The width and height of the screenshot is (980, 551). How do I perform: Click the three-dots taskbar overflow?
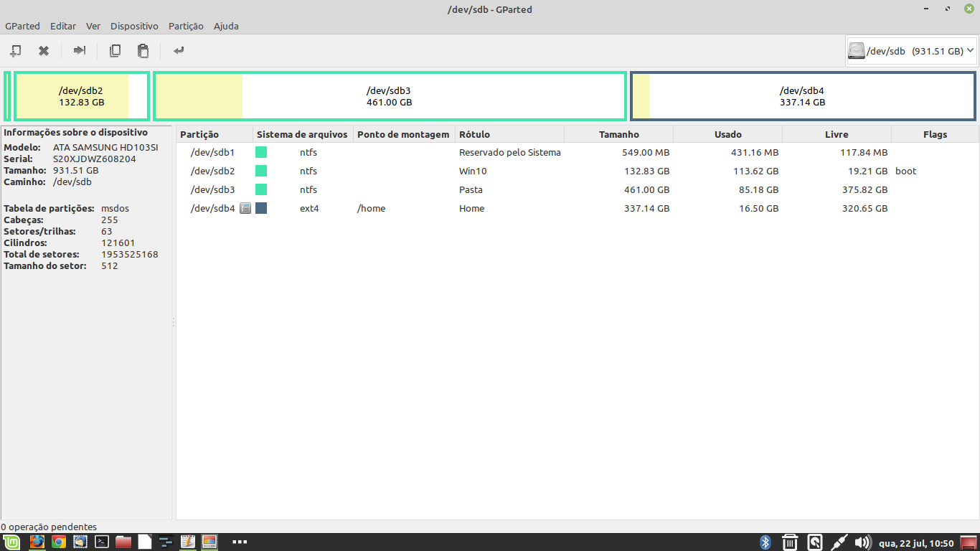click(x=240, y=542)
